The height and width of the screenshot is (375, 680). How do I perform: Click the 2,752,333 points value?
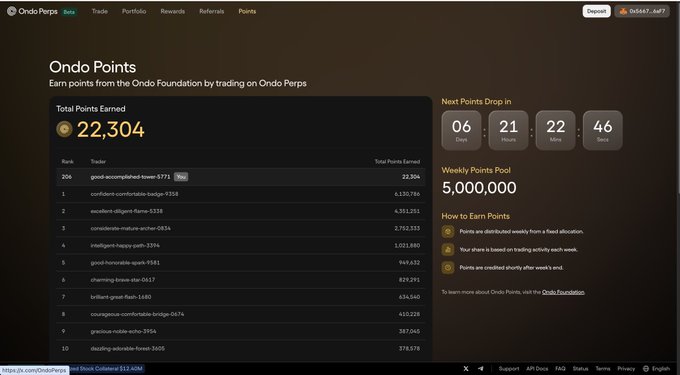tap(407, 228)
